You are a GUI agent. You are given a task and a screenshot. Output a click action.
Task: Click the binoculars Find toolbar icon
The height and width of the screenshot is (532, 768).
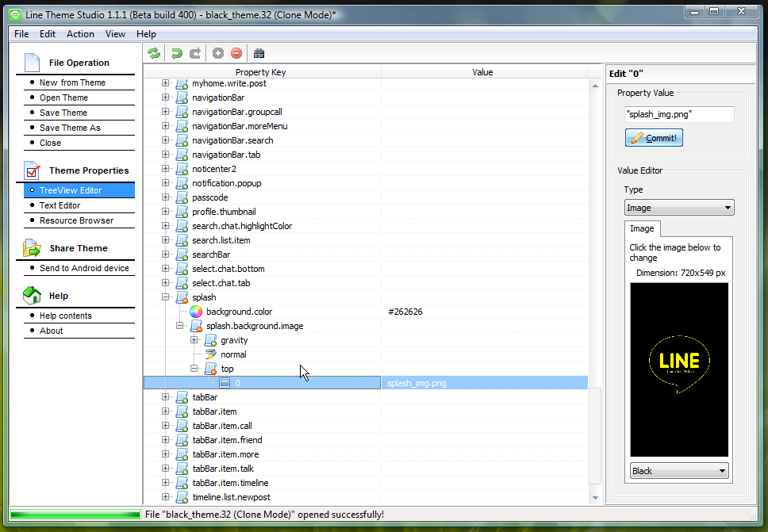click(259, 53)
